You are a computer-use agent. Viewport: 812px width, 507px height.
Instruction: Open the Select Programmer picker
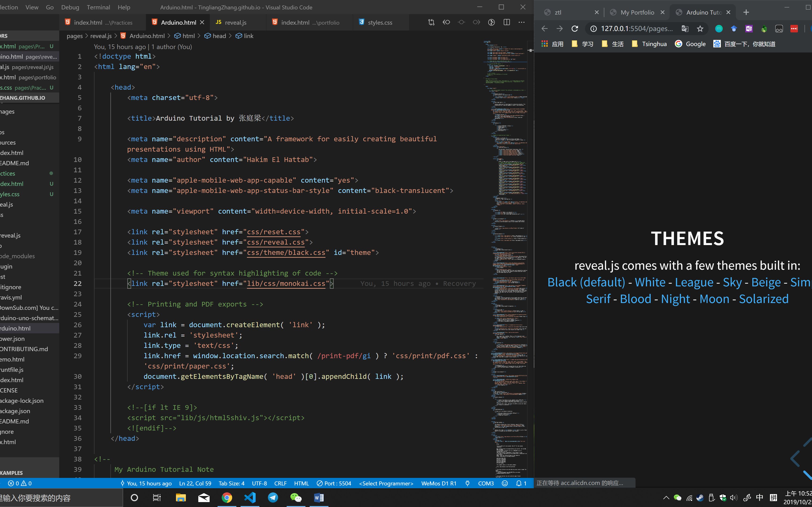point(386,483)
